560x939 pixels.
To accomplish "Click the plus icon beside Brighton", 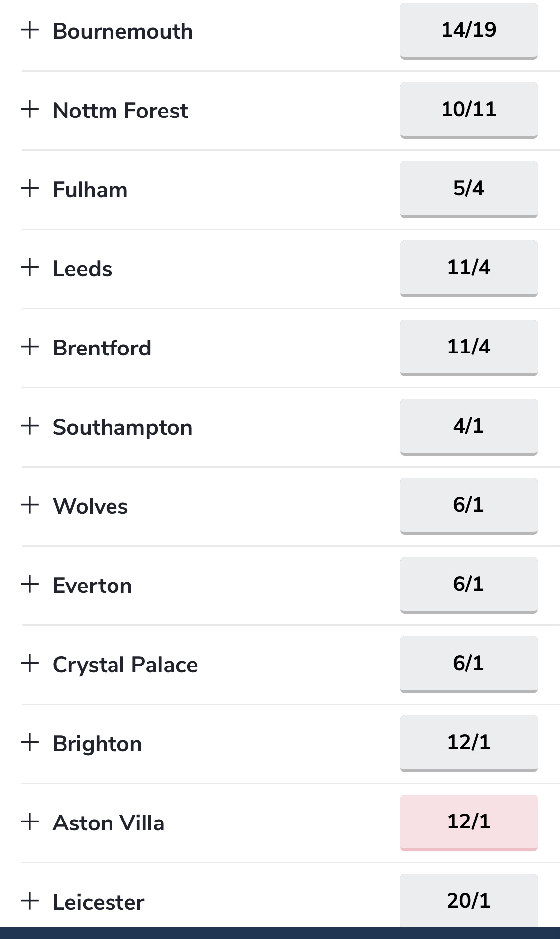I will [x=30, y=742].
